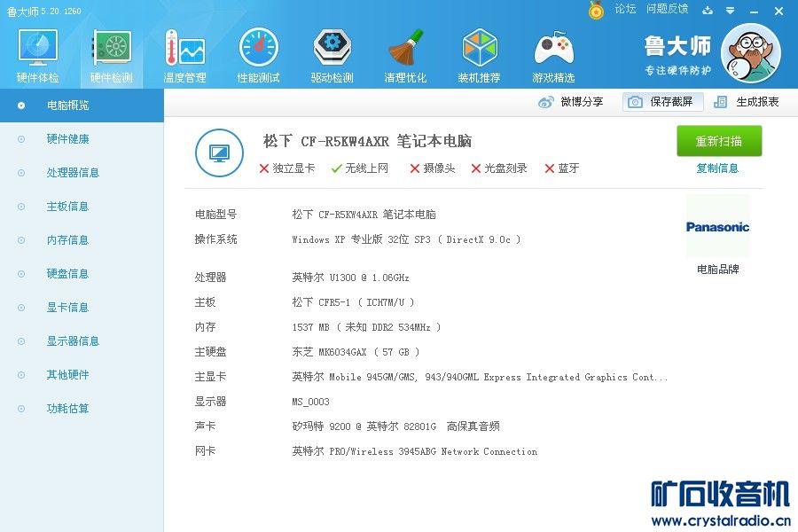
Task: Open the 硬件体检 hardware checkup module
Action: (37, 56)
